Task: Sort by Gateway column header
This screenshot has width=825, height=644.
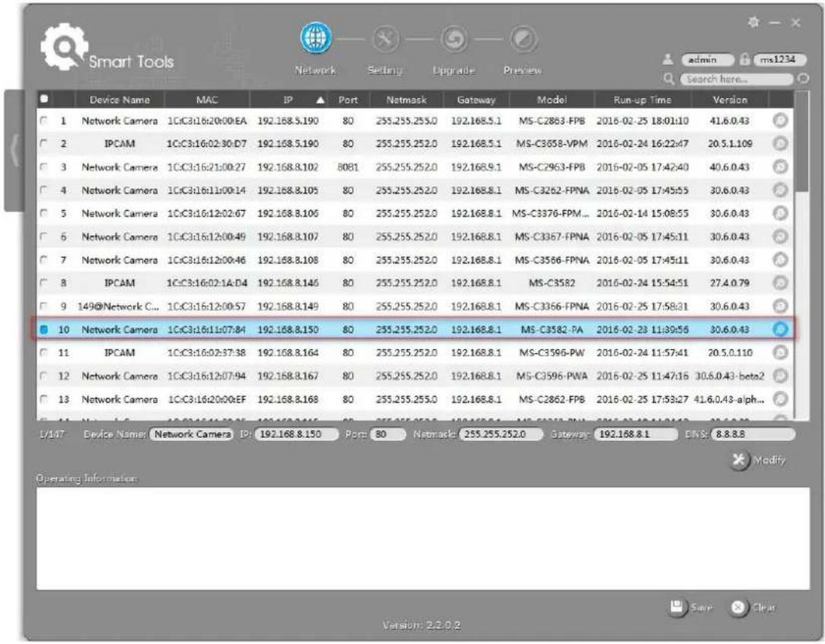Action: coord(476,100)
